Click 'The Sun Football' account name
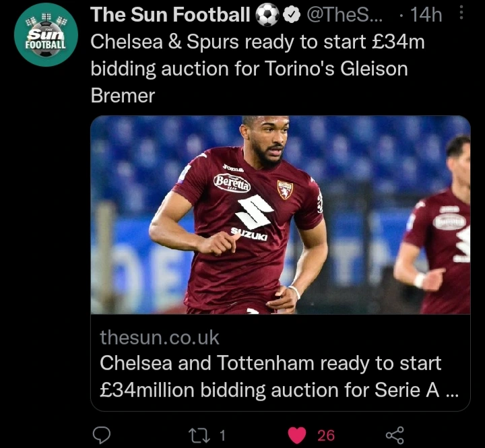 point(170,15)
